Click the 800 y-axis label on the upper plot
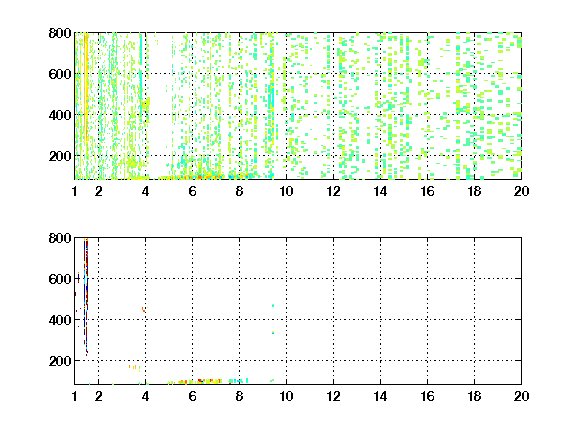The image size is (576, 432). (60, 33)
